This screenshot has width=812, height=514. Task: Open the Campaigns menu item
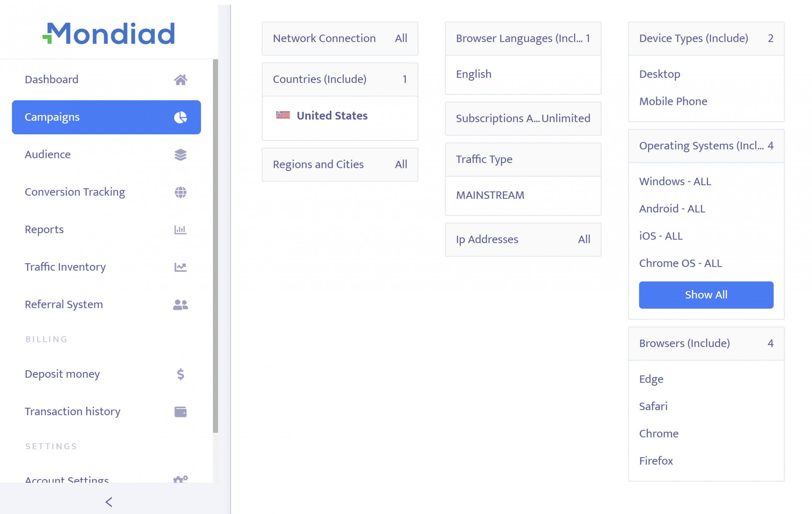click(106, 117)
